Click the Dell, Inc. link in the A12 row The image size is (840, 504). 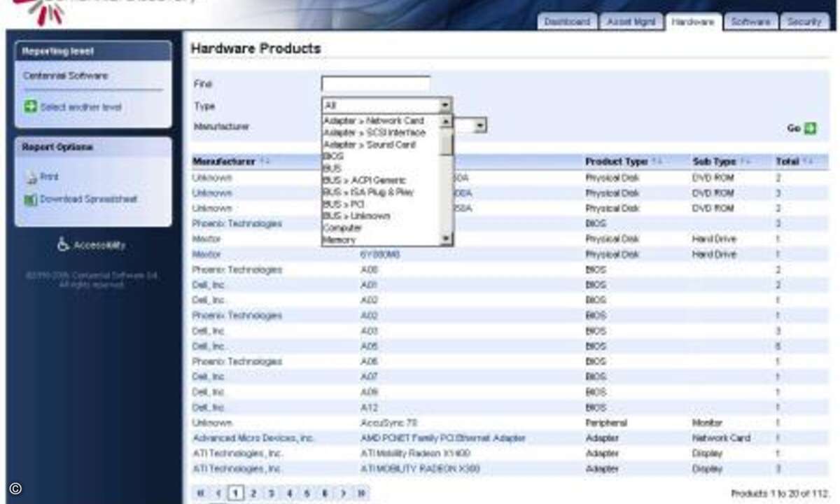coord(209,407)
